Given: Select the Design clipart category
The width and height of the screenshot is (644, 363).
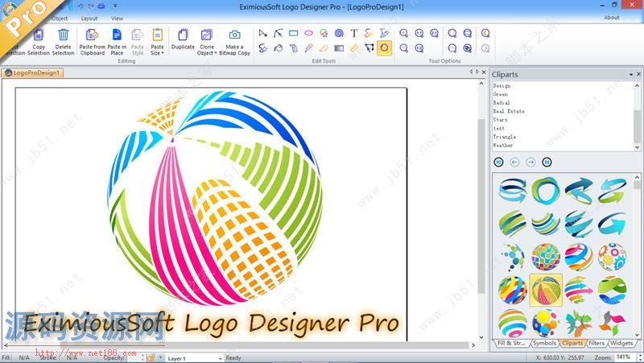Looking at the screenshot, I should [x=502, y=86].
